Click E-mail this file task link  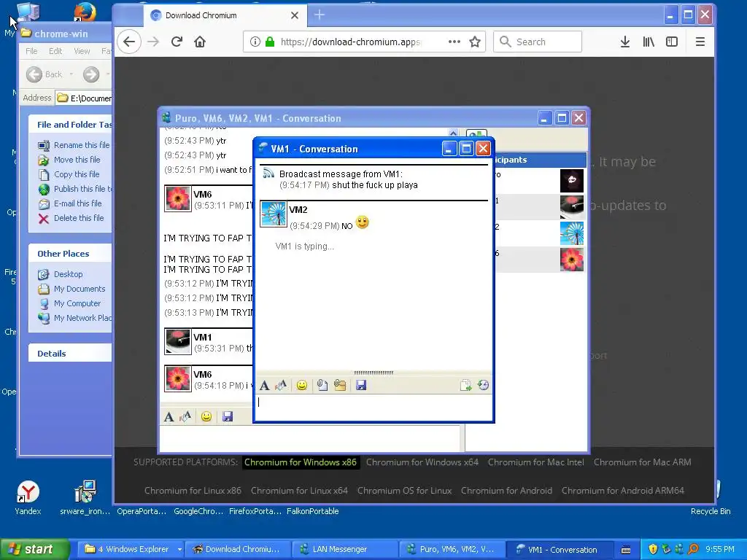click(77, 203)
